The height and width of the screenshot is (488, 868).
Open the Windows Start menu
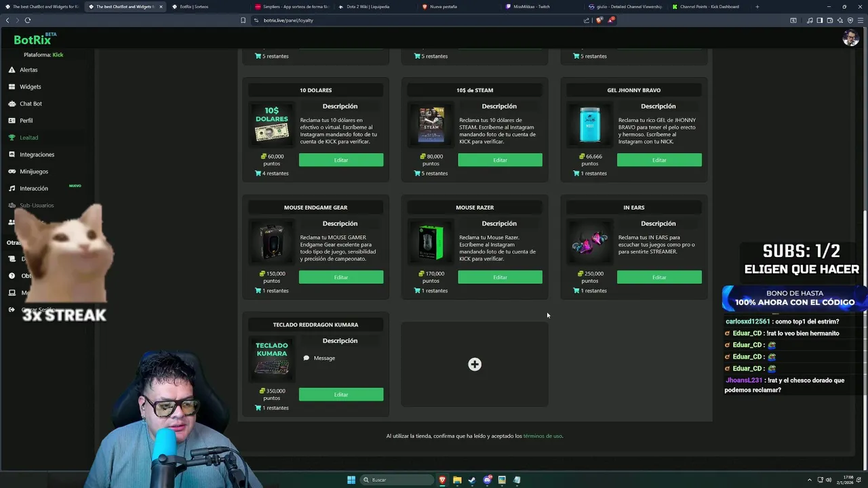click(x=351, y=480)
